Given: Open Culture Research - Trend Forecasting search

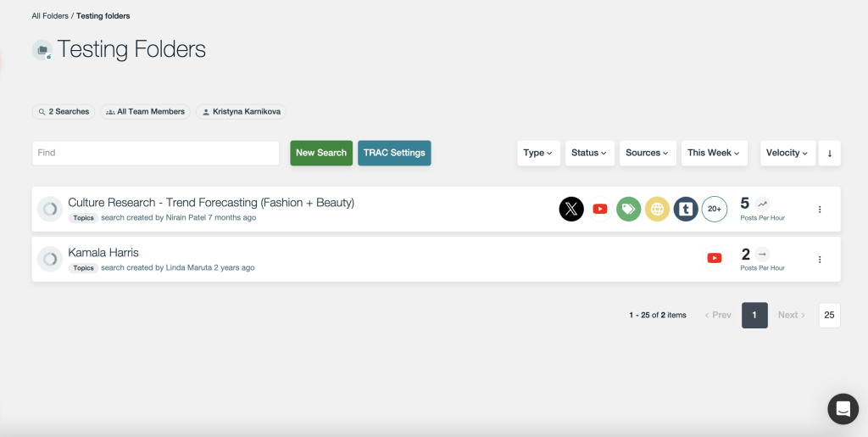Looking at the screenshot, I should [211, 203].
